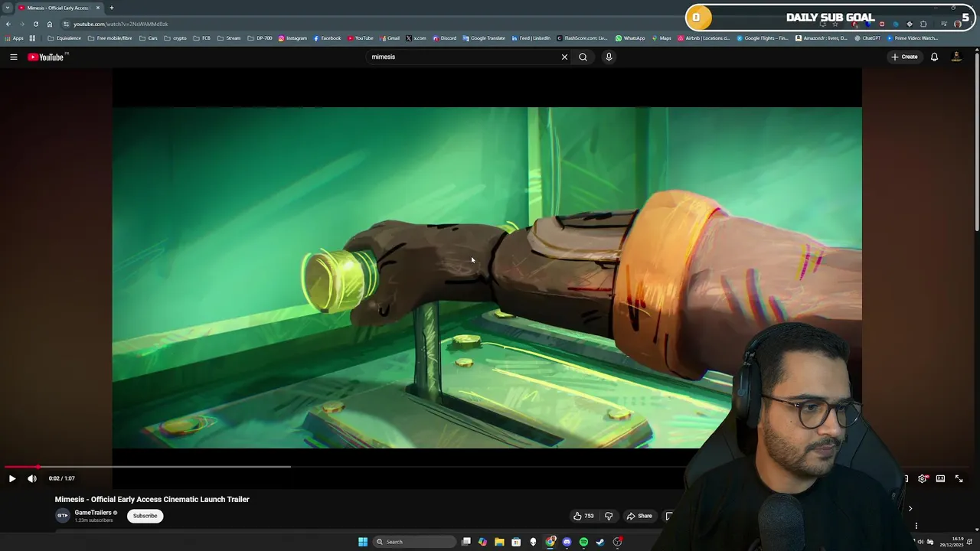Mute the video volume
980x551 pixels.
[x=32, y=478]
